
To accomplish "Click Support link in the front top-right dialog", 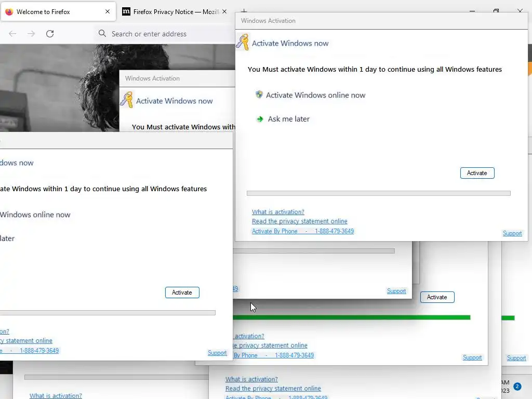I will tap(512, 233).
